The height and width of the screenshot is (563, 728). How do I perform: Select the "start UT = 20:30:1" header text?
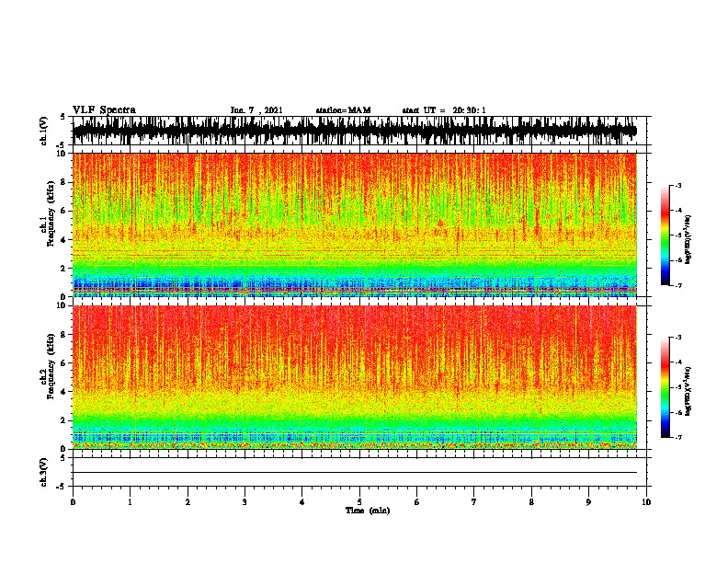click(x=444, y=110)
